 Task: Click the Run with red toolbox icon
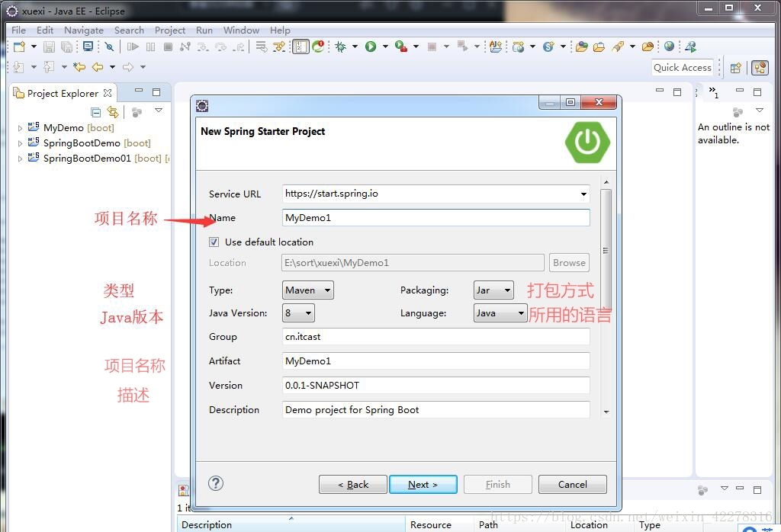(401, 46)
